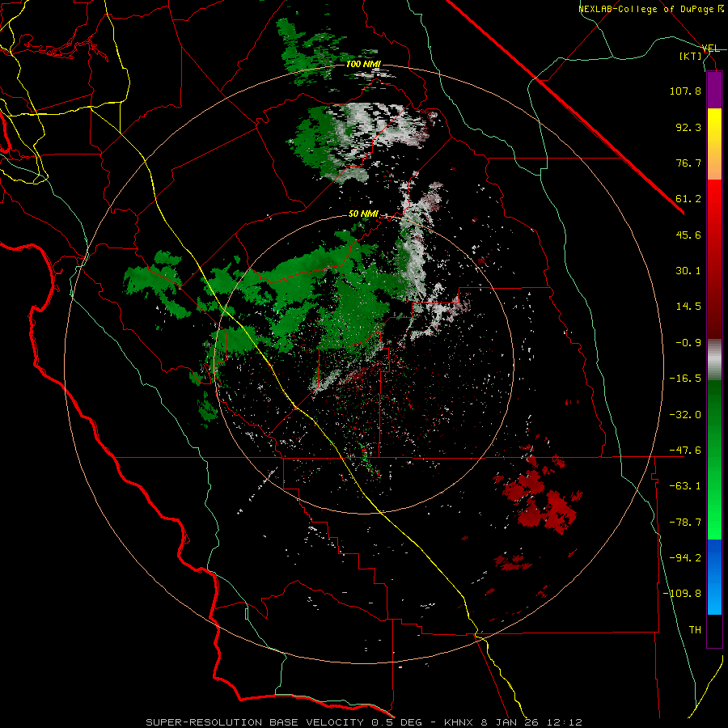Click the Super-Resolution Base Velocity caption

point(364,722)
